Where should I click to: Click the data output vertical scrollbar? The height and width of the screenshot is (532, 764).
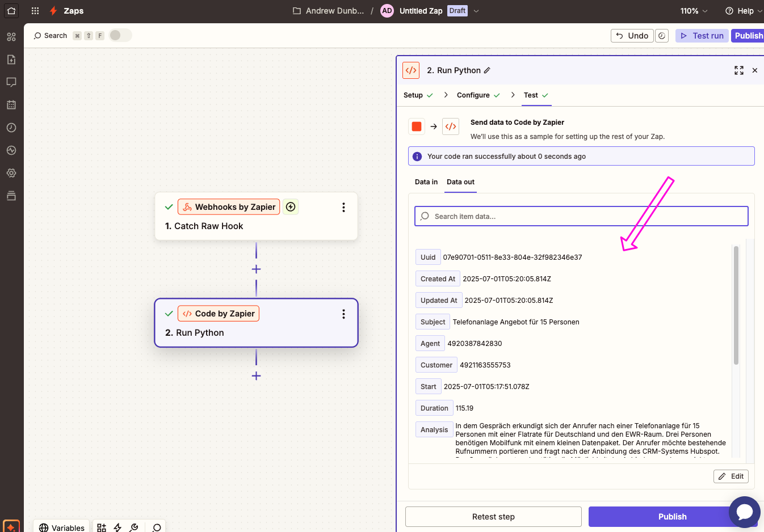(736, 305)
